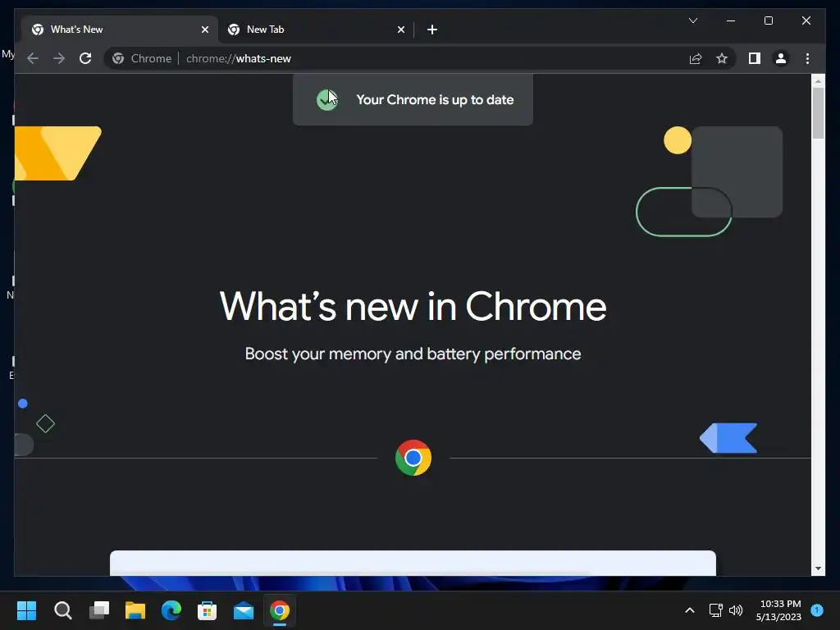Click the Forward navigation arrow
The height and width of the screenshot is (630, 840).
click(x=59, y=58)
